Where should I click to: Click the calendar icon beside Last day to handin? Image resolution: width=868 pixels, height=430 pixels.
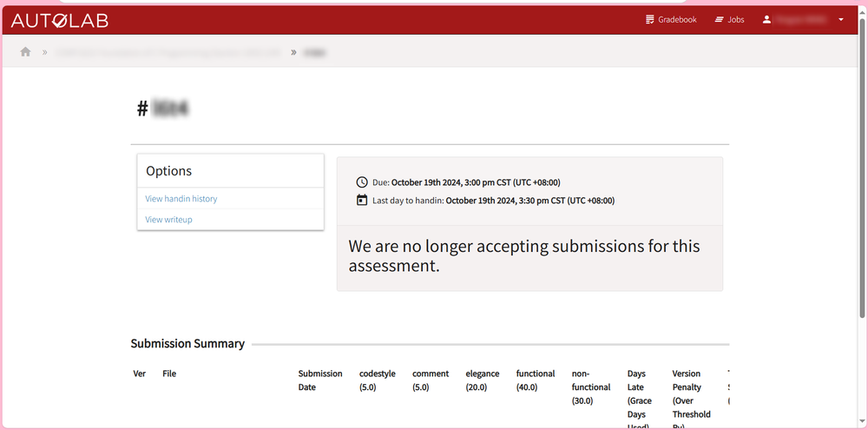point(361,200)
